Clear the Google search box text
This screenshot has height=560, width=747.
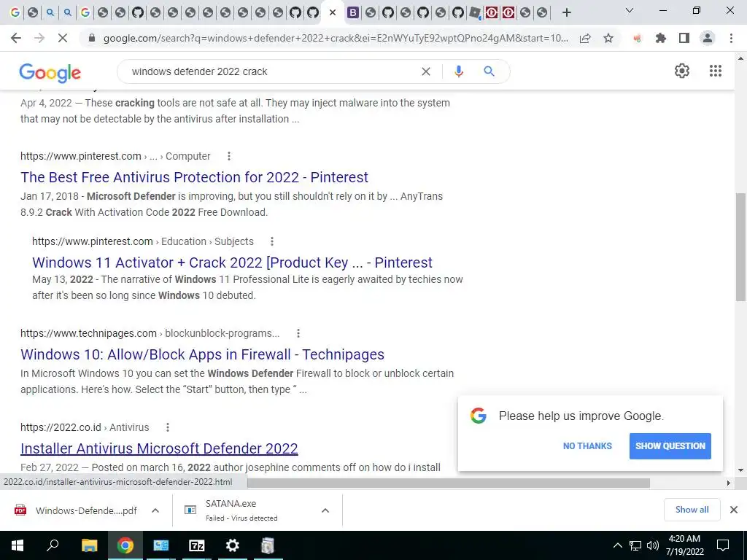tap(426, 71)
